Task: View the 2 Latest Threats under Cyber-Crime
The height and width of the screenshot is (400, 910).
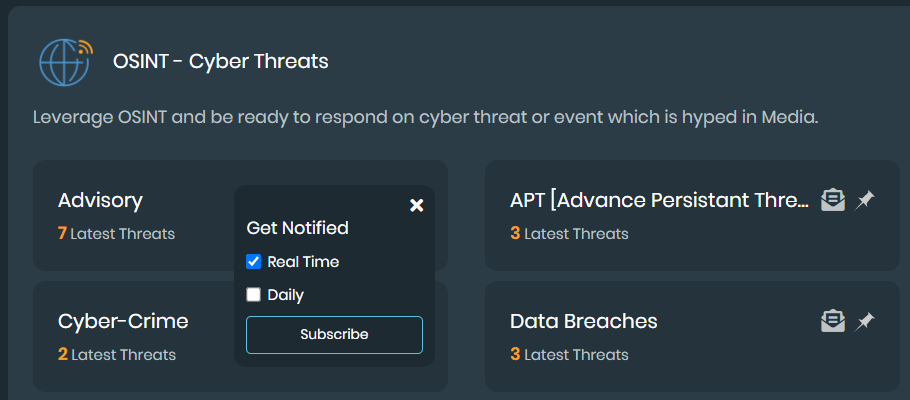Action: coord(117,355)
